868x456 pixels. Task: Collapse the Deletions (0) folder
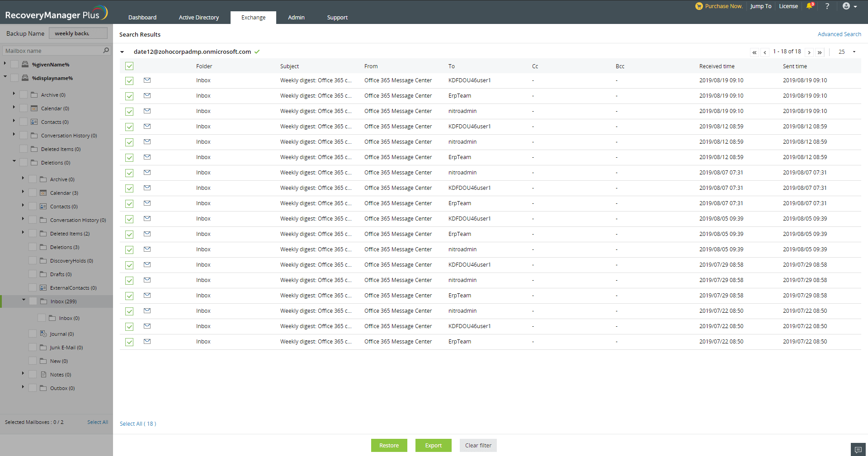pyautogui.click(x=14, y=161)
